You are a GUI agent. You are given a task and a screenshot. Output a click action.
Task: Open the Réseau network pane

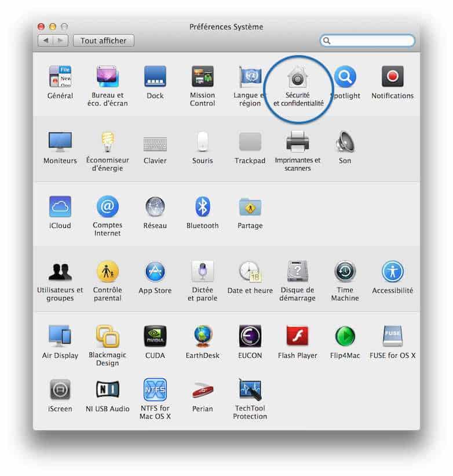tap(155, 206)
